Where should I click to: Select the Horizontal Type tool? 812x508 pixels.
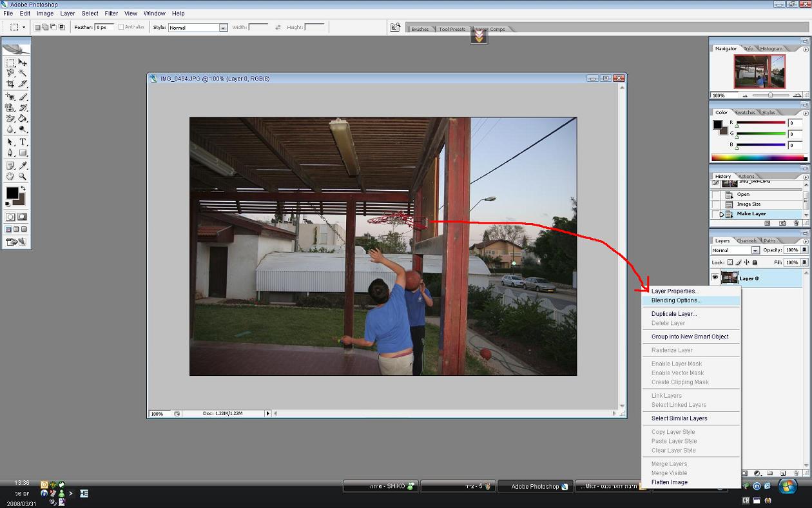tap(23, 142)
